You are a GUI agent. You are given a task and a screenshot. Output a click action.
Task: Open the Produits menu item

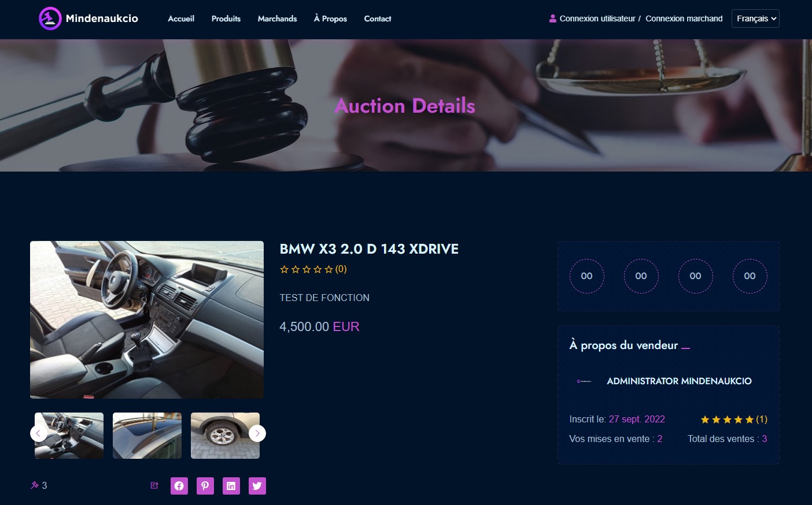226,18
